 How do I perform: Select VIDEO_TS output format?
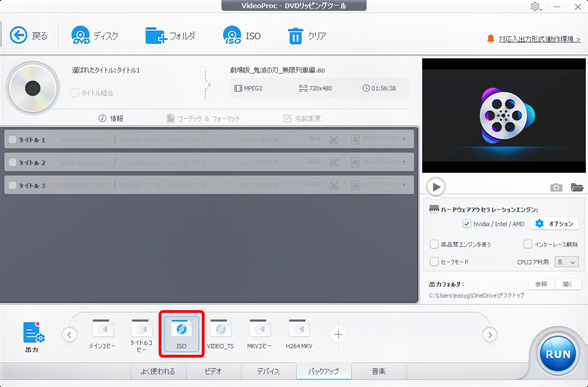pos(220,334)
